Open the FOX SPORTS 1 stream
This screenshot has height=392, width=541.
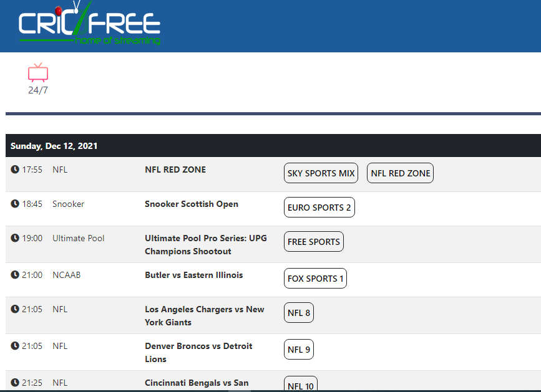point(315,279)
